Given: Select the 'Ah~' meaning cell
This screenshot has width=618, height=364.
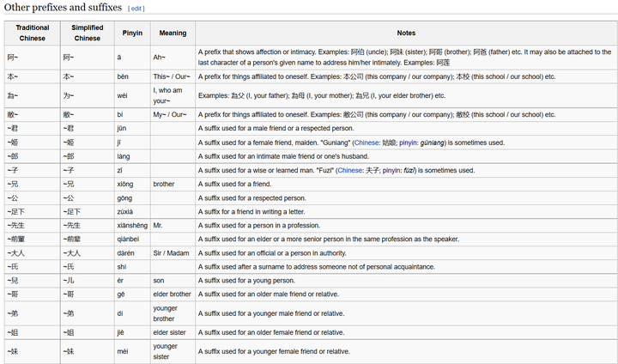Looking at the screenshot, I should coord(173,58).
